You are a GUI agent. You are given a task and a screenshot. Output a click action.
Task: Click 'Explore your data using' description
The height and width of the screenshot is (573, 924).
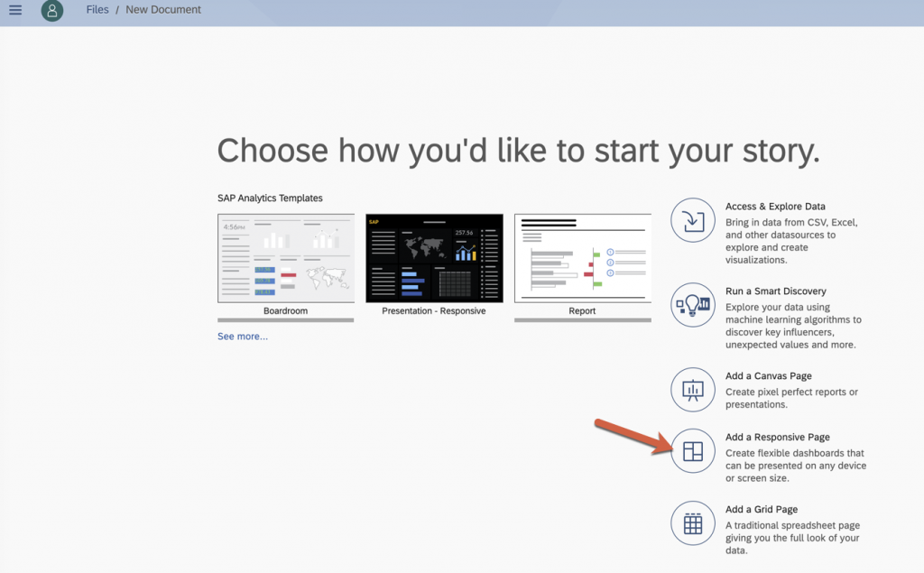pyautogui.click(x=793, y=326)
